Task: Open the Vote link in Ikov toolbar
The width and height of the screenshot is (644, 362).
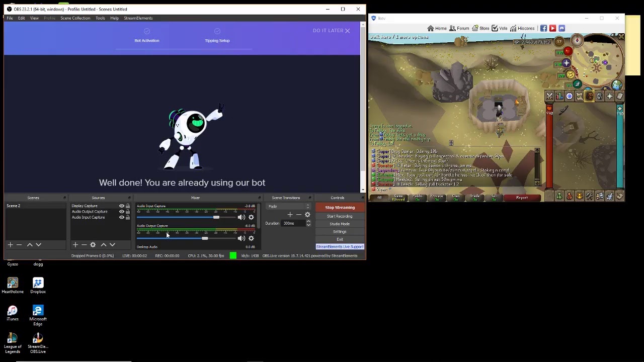Action: pyautogui.click(x=500, y=29)
